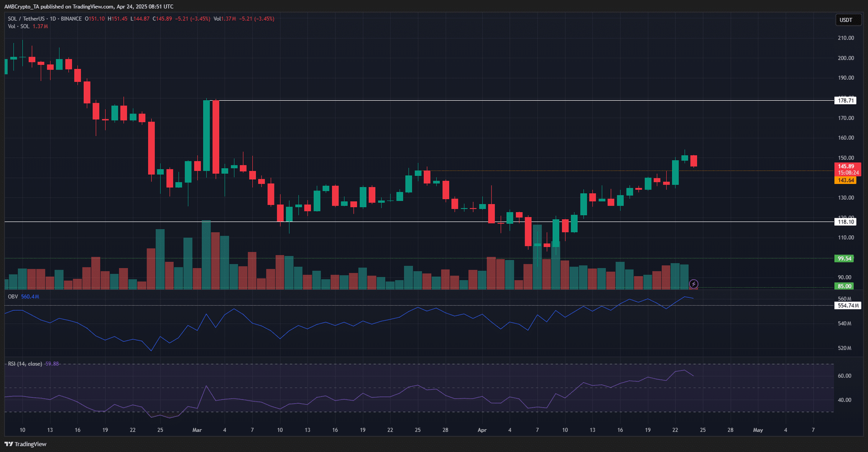This screenshot has width=868, height=452.
Task: Click the red 145.89 current price tag
Action: (x=846, y=167)
